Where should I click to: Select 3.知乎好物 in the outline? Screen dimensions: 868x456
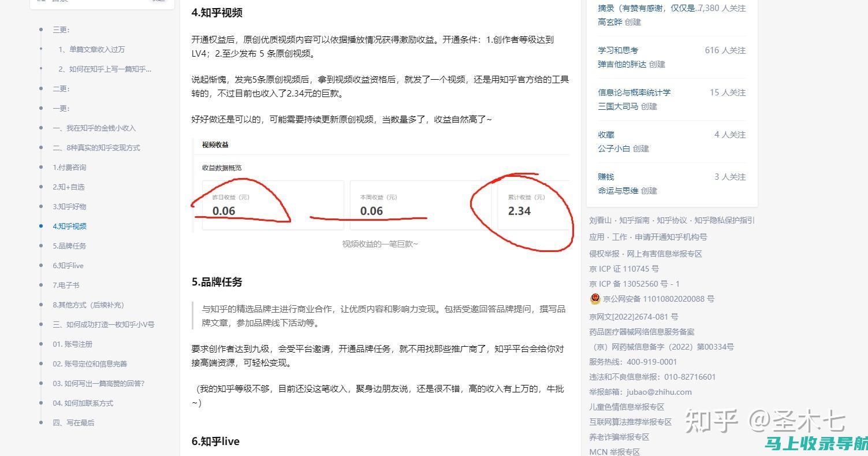pos(69,206)
